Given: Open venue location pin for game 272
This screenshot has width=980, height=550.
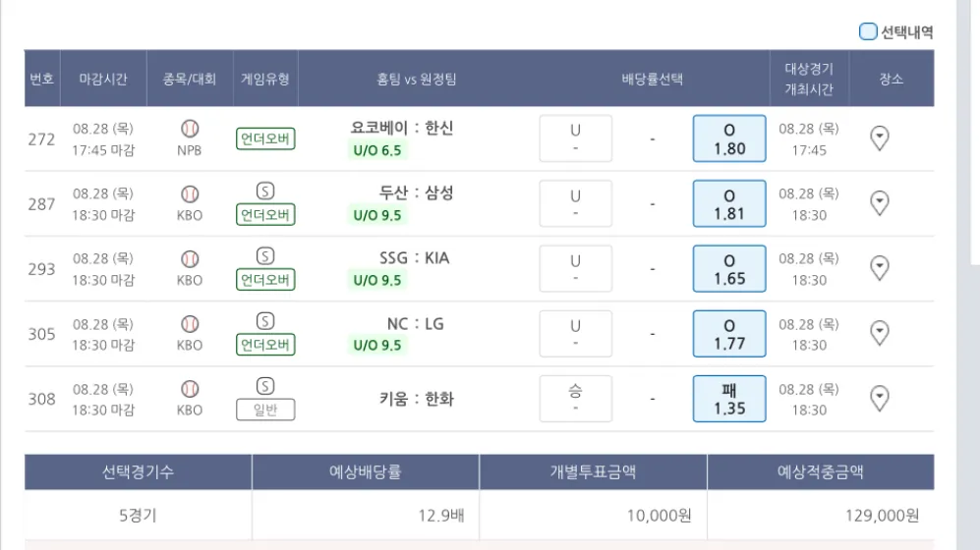Looking at the screenshot, I should (880, 138).
